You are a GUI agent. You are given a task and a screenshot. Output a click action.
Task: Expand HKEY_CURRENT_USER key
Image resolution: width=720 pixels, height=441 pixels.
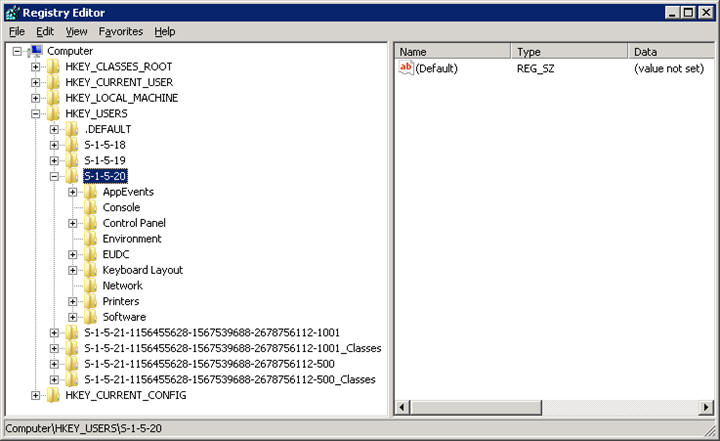pyautogui.click(x=35, y=83)
